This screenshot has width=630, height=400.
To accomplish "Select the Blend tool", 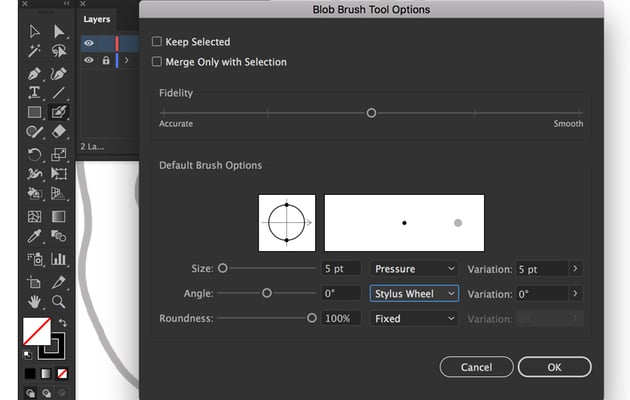I will 59,236.
